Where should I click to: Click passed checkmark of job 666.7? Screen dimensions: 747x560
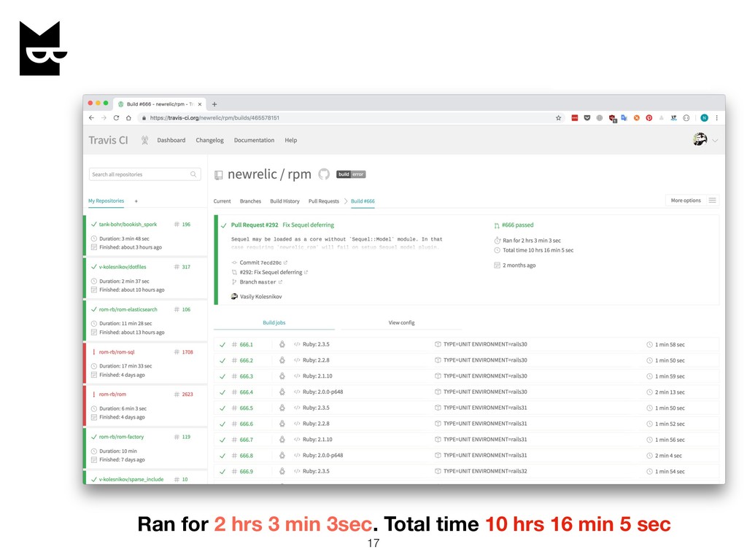[222, 440]
